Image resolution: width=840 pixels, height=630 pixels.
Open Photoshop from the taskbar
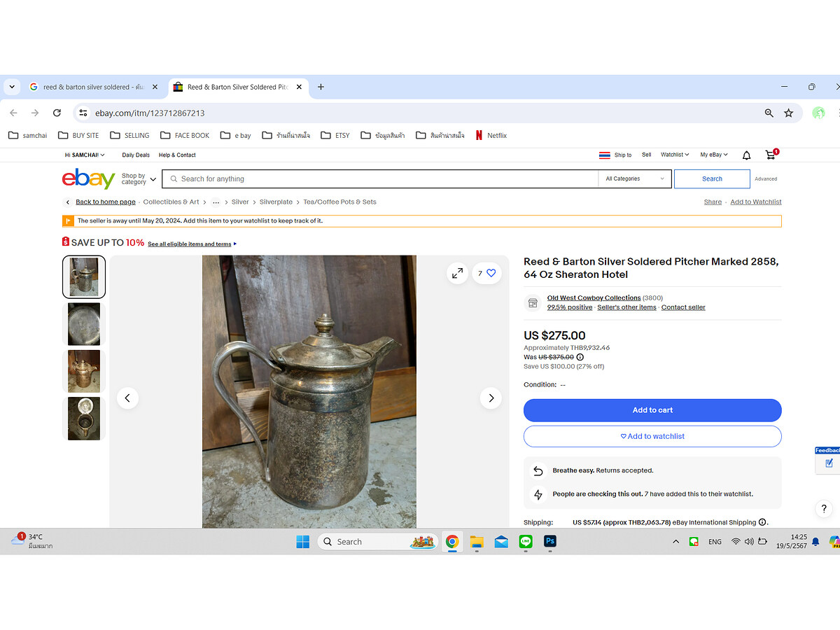[550, 541]
